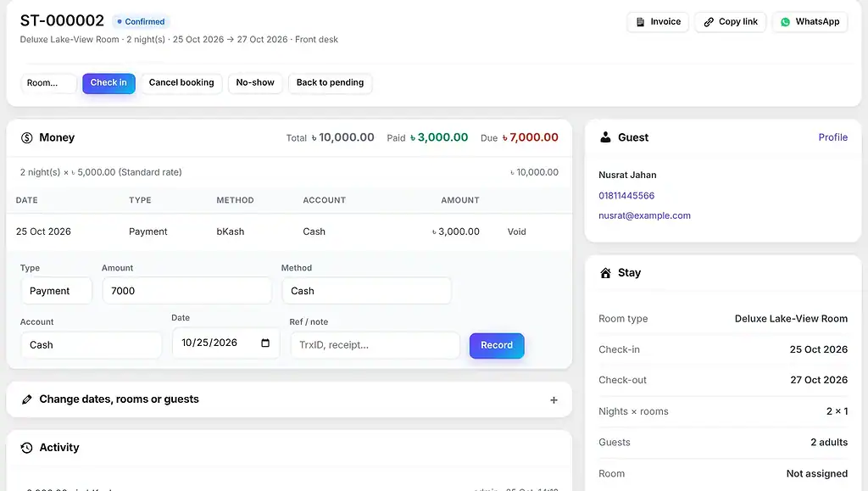Mark booking as No-show
This screenshot has width=868, height=491.
tap(255, 83)
